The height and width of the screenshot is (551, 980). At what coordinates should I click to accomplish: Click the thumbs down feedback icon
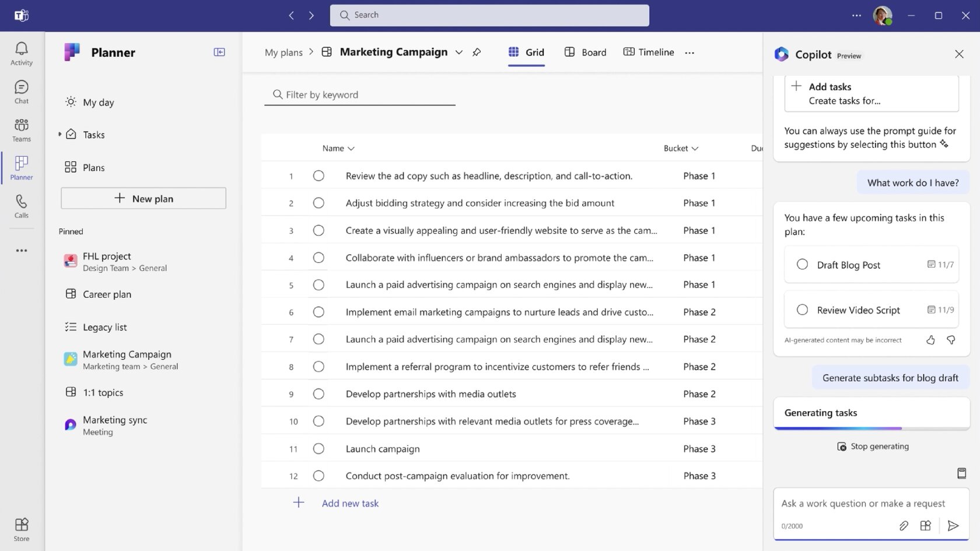951,340
